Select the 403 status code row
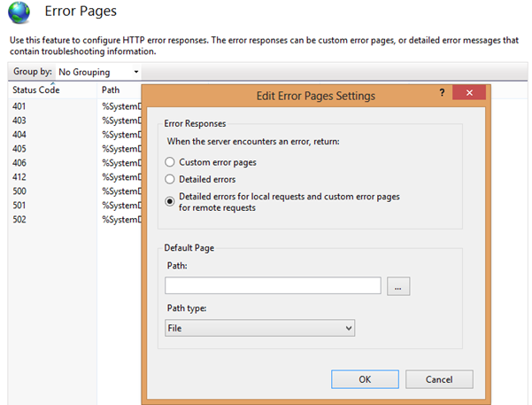The width and height of the screenshot is (532, 405). coord(19,121)
